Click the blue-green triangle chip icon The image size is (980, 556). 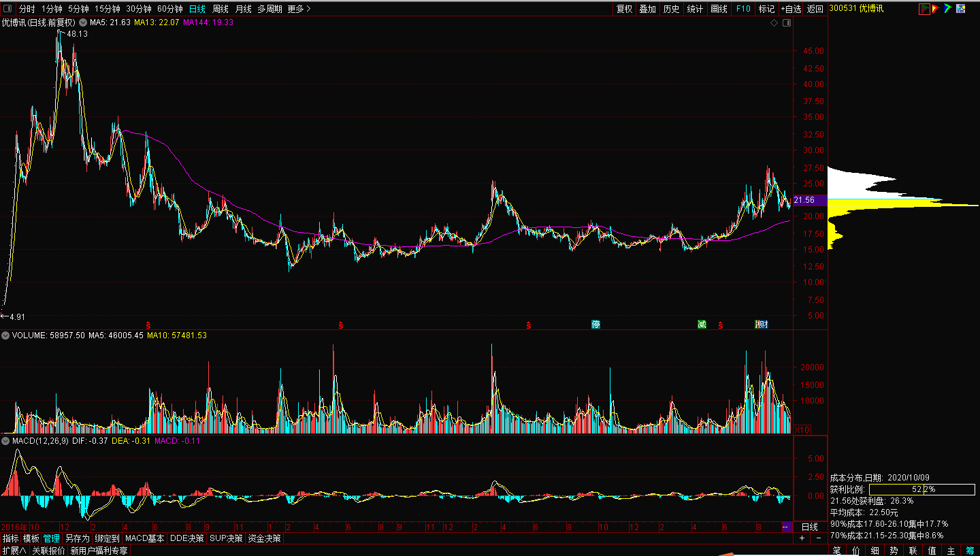pos(948,9)
